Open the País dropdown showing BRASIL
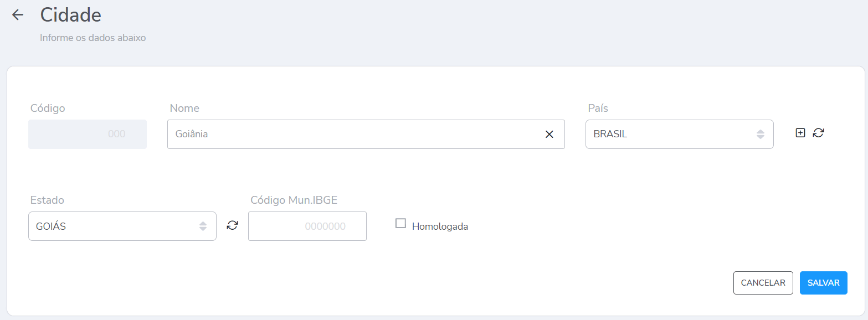This screenshot has width=868, height=320. coord(670,134)
